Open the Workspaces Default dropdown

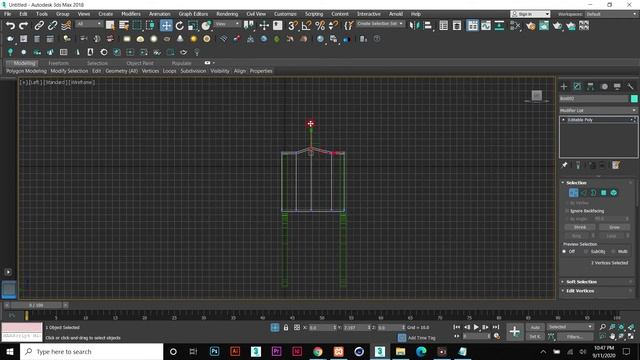(611, 14)
